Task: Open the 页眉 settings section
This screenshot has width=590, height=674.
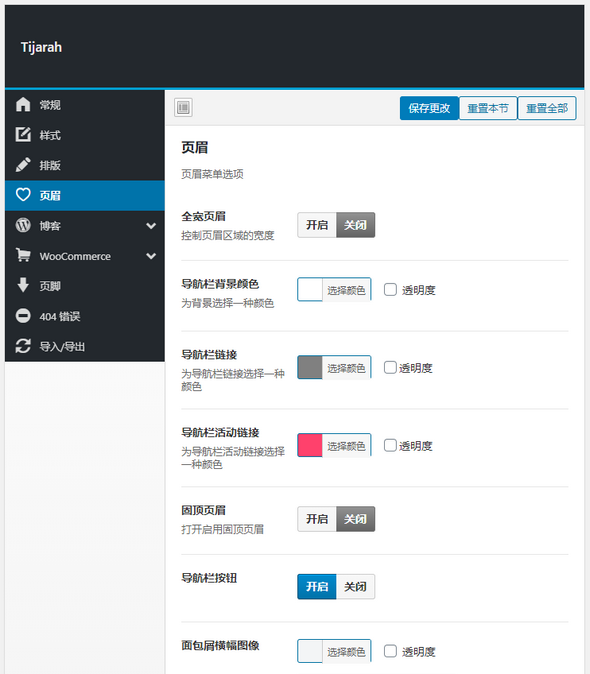Action: [x=85, y=196]
